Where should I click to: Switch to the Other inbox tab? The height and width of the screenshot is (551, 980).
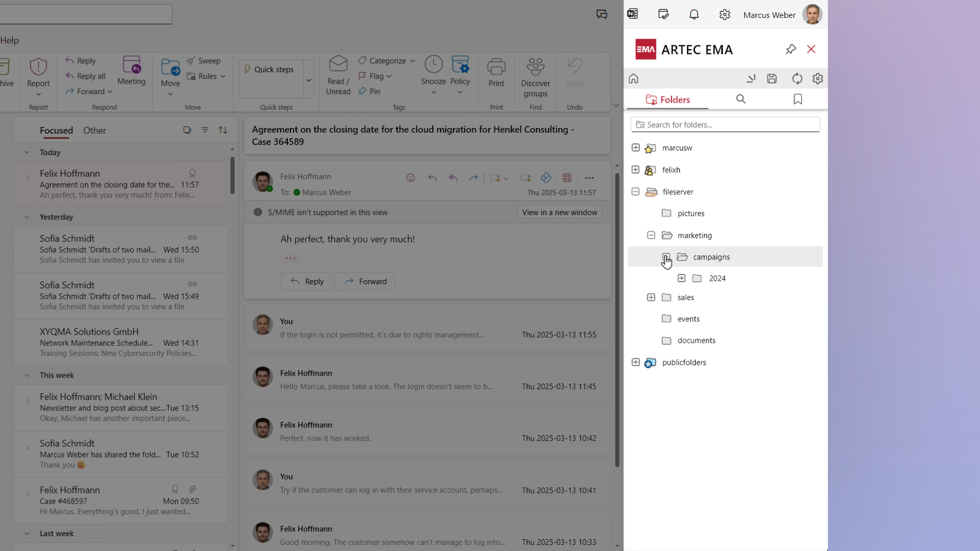click(x=94, y=131)
